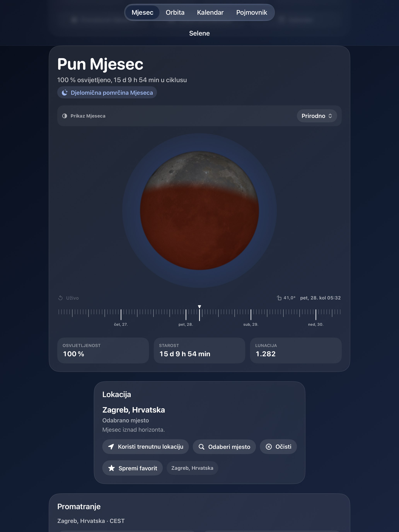This screenshot has width=399, height=532.
Task: Jump timeline to sub, 29. tick
Action: (251, 315)
